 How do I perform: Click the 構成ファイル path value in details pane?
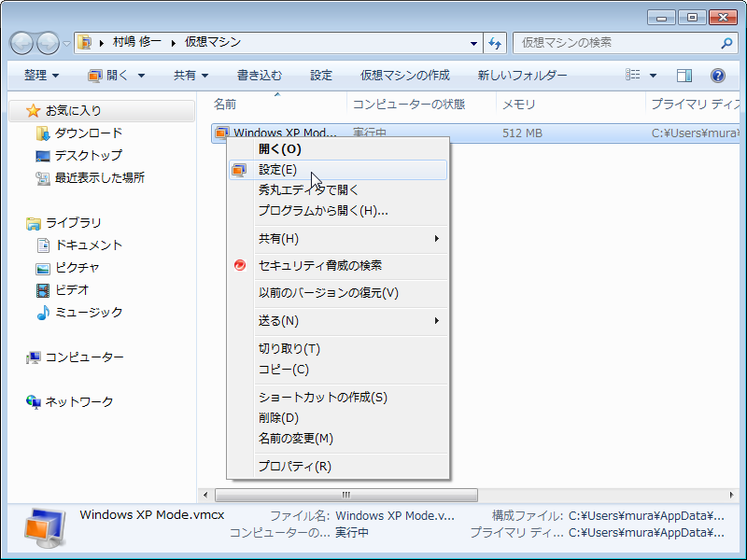point(646,516)
